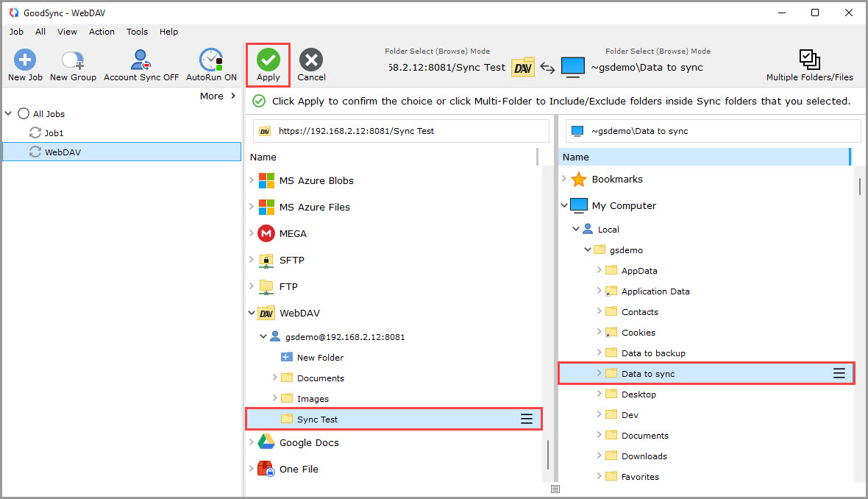Image resolution: width=868 pixels, height=499 pixels.
Task: Open the View menu
Action: pyautogui.click(x=67, y=32)
